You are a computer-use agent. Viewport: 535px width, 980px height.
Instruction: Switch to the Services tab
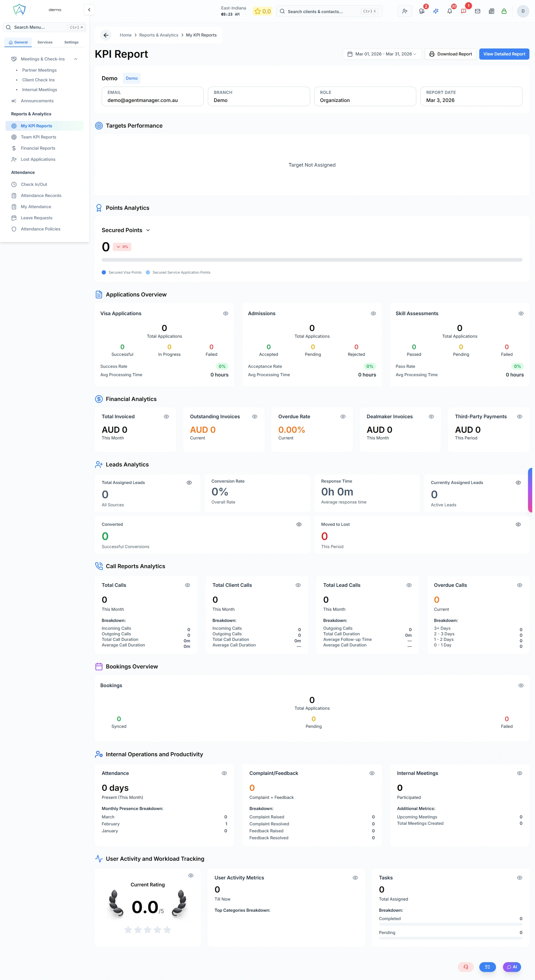coord(45,42)
